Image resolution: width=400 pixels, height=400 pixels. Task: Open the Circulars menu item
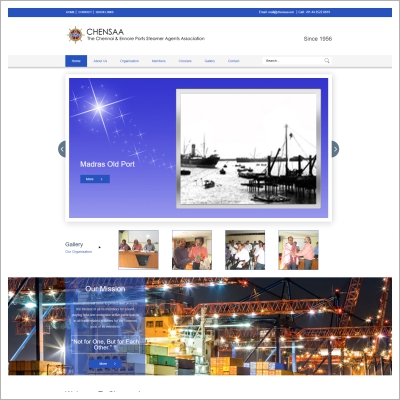click(x=185, y=61)
